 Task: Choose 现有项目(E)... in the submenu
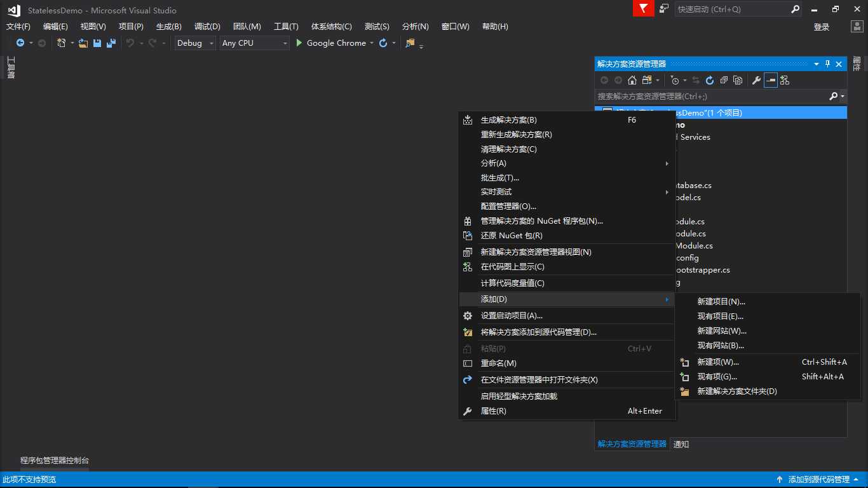(768, 316)
